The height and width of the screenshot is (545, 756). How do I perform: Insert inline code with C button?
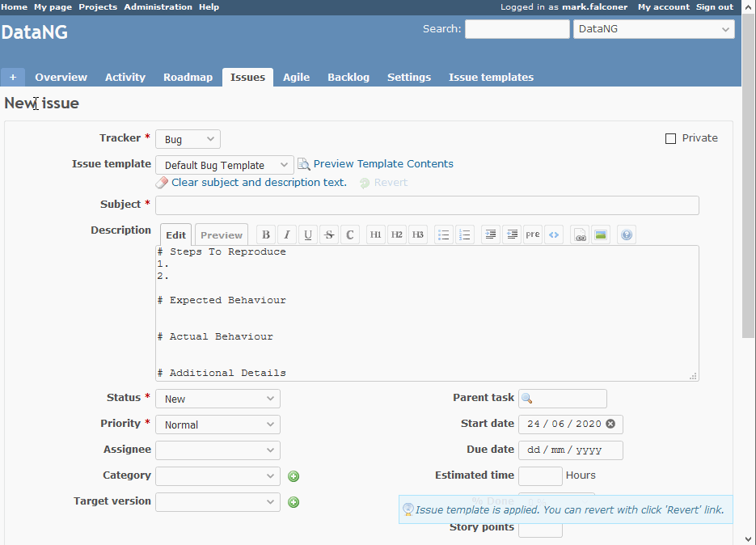click(x=350, y=234)
